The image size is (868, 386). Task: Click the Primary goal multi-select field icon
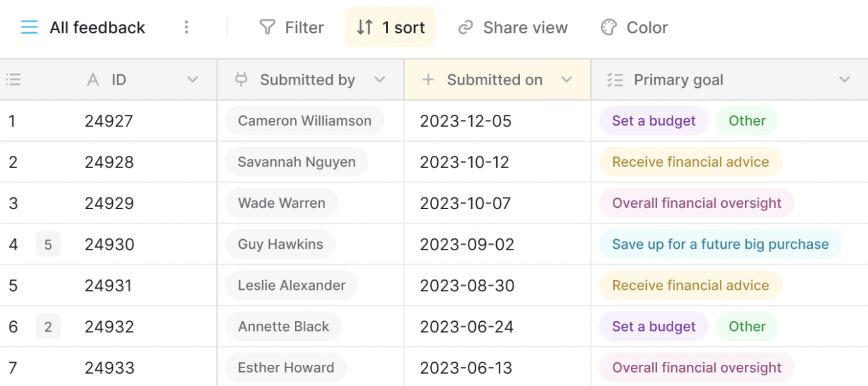(x=615, y=80)
